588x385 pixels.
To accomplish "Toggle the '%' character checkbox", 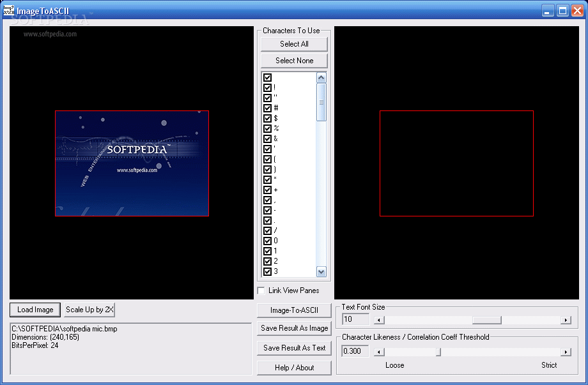I will (267, 128).
